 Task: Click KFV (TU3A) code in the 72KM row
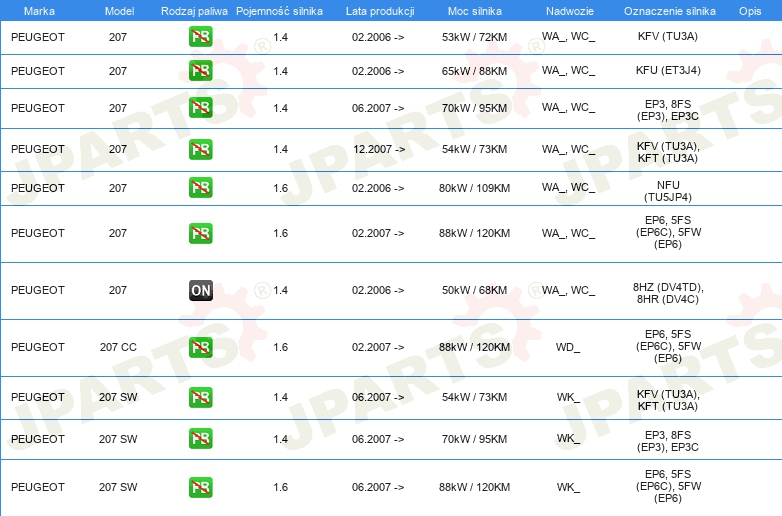point(668,36)
